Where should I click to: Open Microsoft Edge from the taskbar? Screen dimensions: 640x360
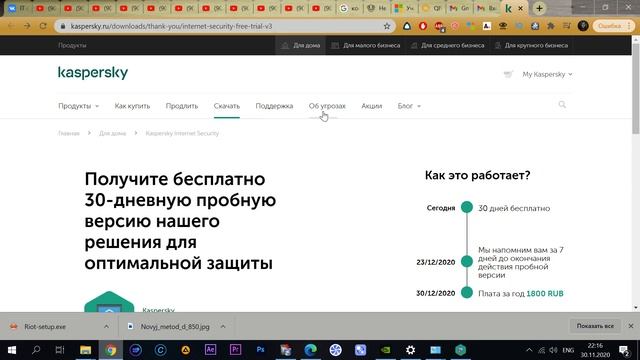[x=310, y=350]
